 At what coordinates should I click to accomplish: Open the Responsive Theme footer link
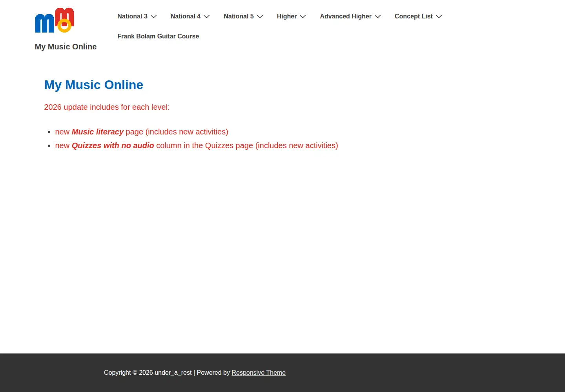point(259,372)
